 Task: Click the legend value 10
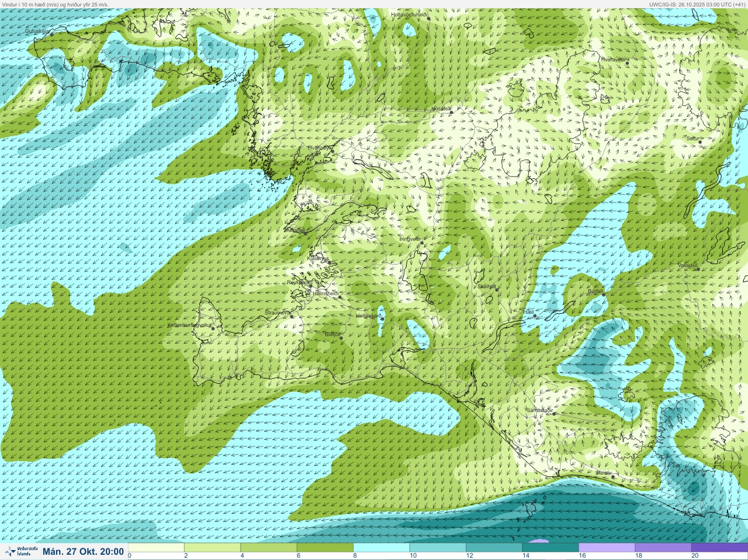pyautogui.click(x=413, y=555)
